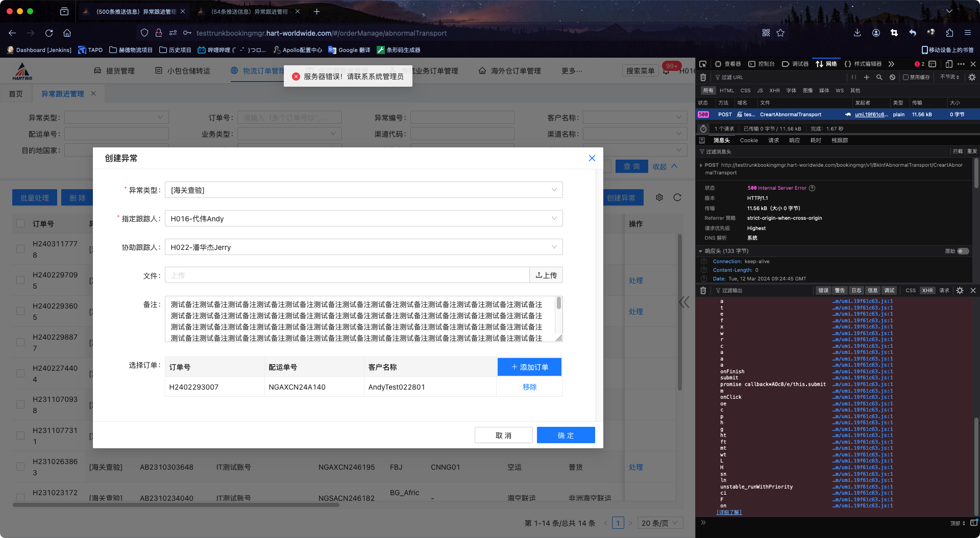The height and width of the screenshot is (538, 980).
Task: Click the request blocking icon in network toolbar
Action: (892, 77)
